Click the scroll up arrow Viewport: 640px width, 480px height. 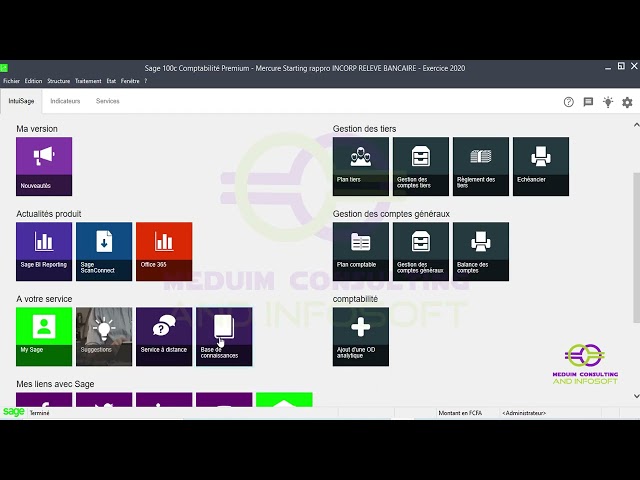point(636,125)
